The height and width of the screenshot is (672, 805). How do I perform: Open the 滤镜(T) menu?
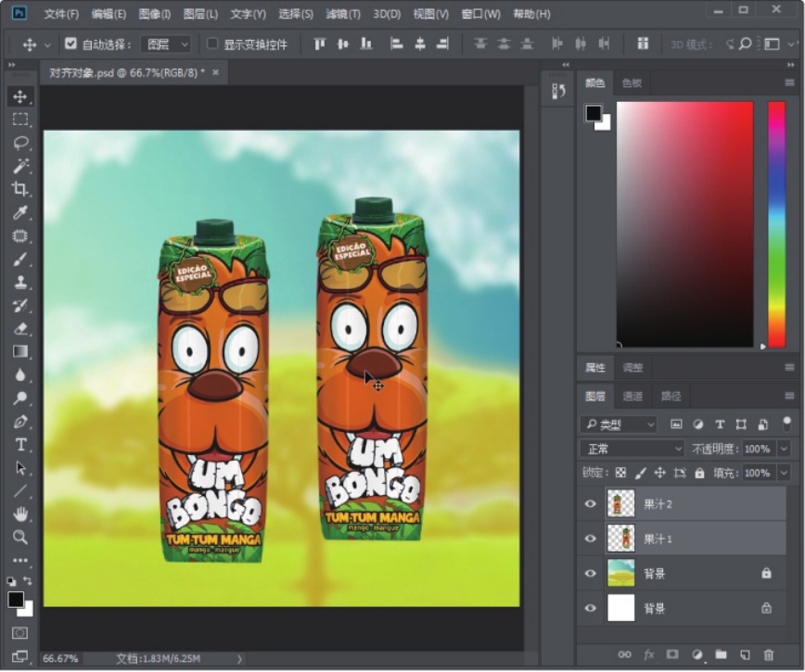343,14
